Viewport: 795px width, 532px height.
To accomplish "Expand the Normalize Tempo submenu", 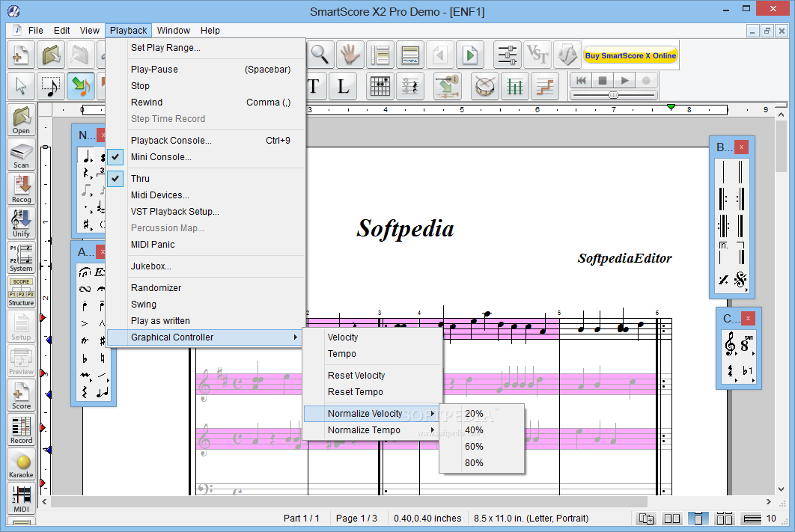I will tap(371, 430).
